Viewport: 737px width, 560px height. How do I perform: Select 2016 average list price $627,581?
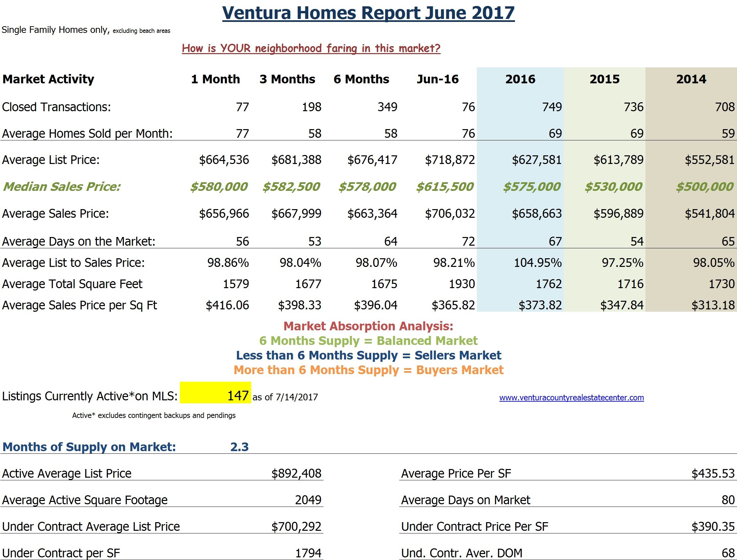click(537, 160)
